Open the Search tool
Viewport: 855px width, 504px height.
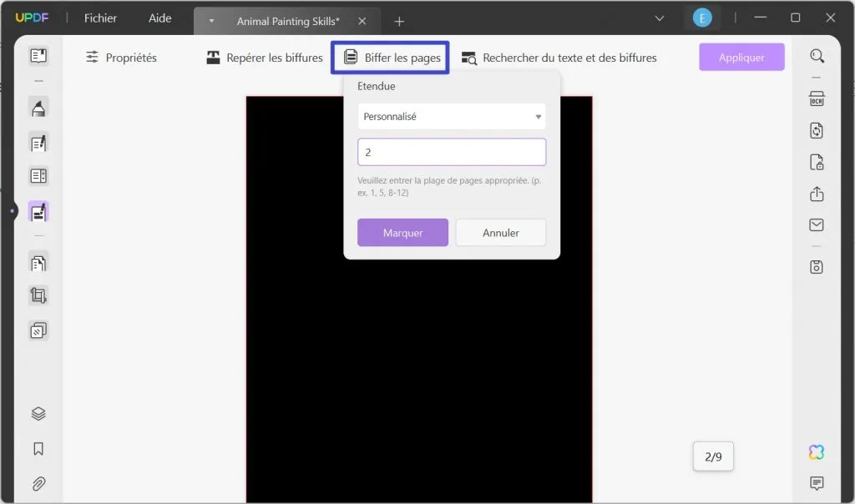click(x=816, y=57)
